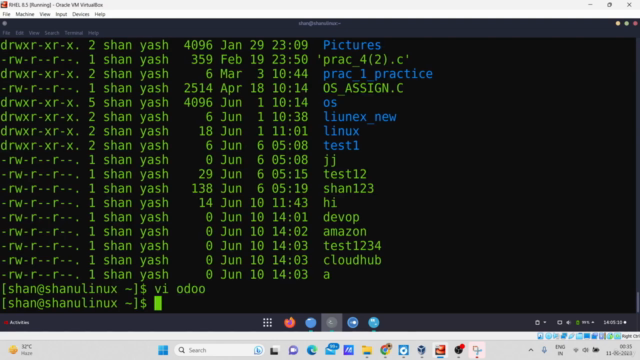Open the terminal's Edit menu
640x360 pixels.
pyautogui.click(x=20, y=33)
